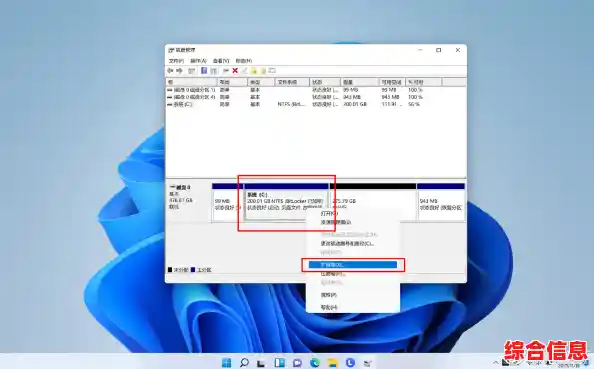The height and width of the screenshot is (369, 594).
Task: Expand the system tray hidden icons chevron
Action: tap(496, 363)
